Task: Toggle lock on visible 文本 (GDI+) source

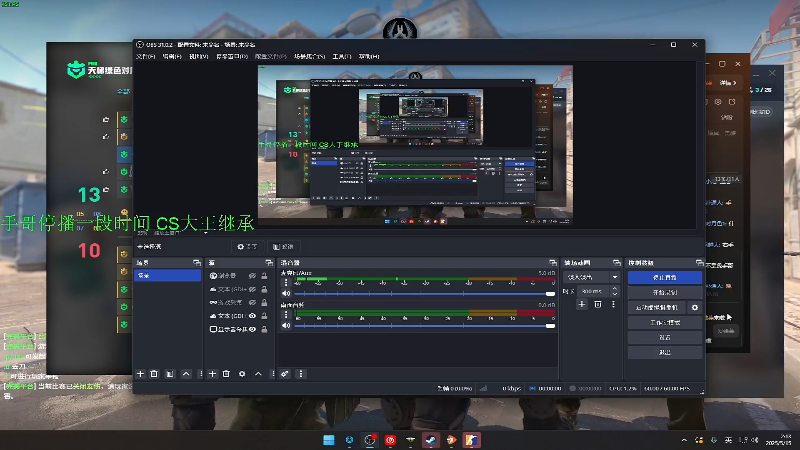Action: [264, 316]
